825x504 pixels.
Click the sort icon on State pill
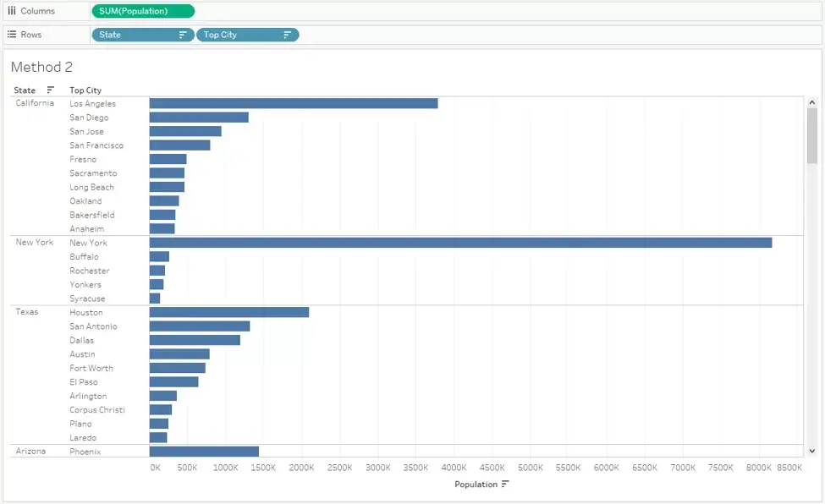pyautogui.click(x=183, y=35)
